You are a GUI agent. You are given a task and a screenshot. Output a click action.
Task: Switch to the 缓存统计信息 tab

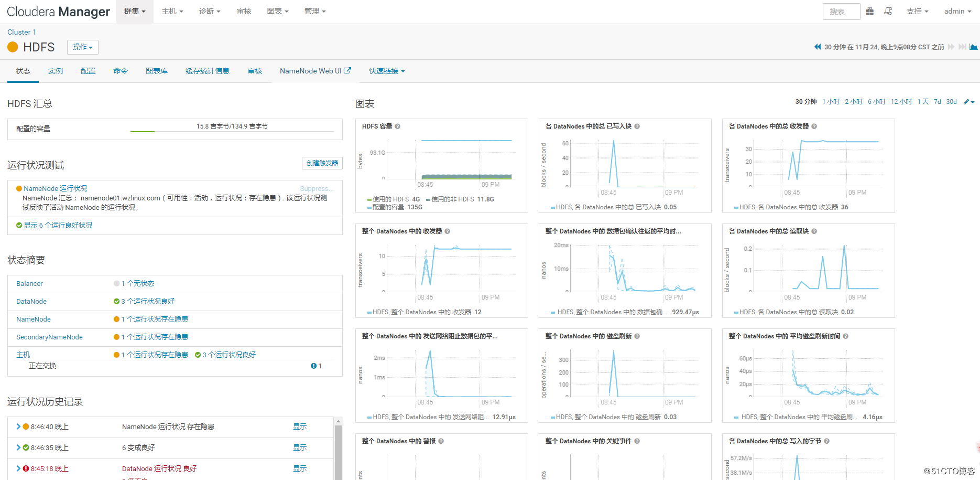[x=208, y=71]
